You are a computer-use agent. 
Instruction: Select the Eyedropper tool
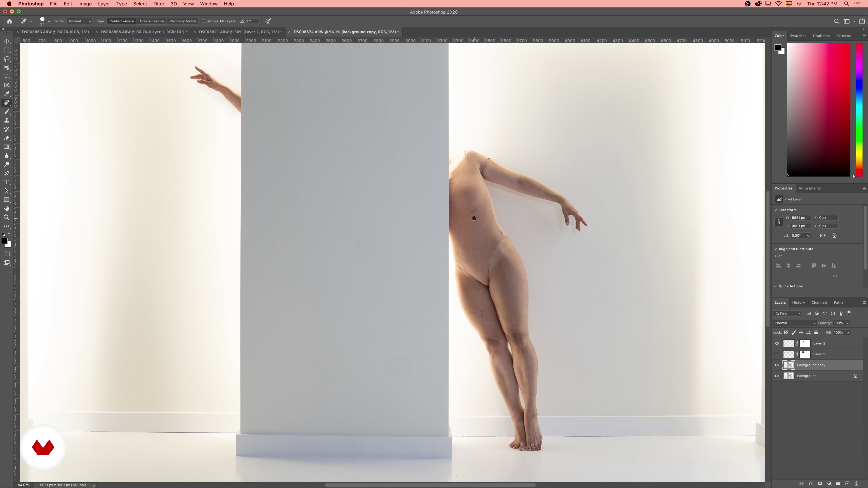pos(7,94)
